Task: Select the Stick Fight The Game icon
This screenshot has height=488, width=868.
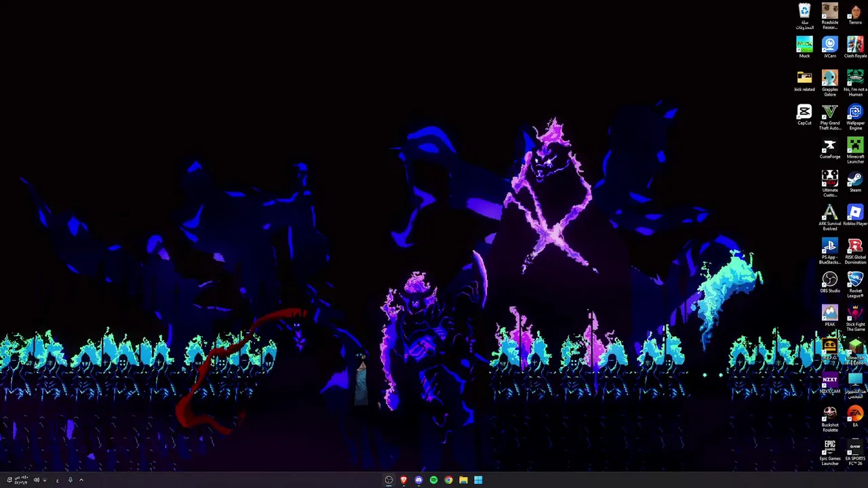Action: pyautogui.click(x=855, y=318)
